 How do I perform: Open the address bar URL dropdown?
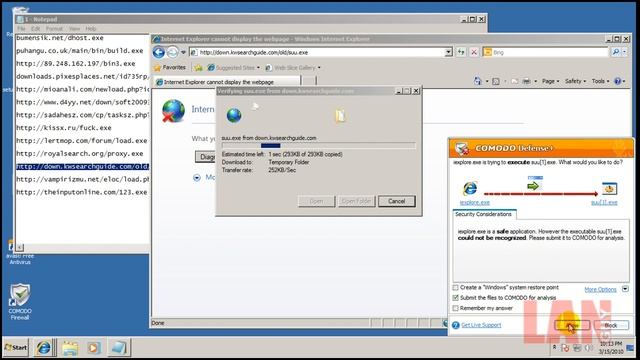(449, 52)
